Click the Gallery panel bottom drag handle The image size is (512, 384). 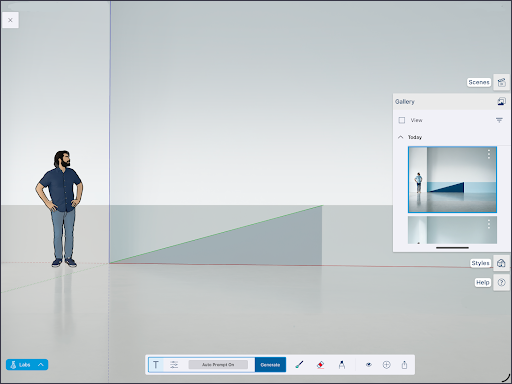[x=452, y=248]
